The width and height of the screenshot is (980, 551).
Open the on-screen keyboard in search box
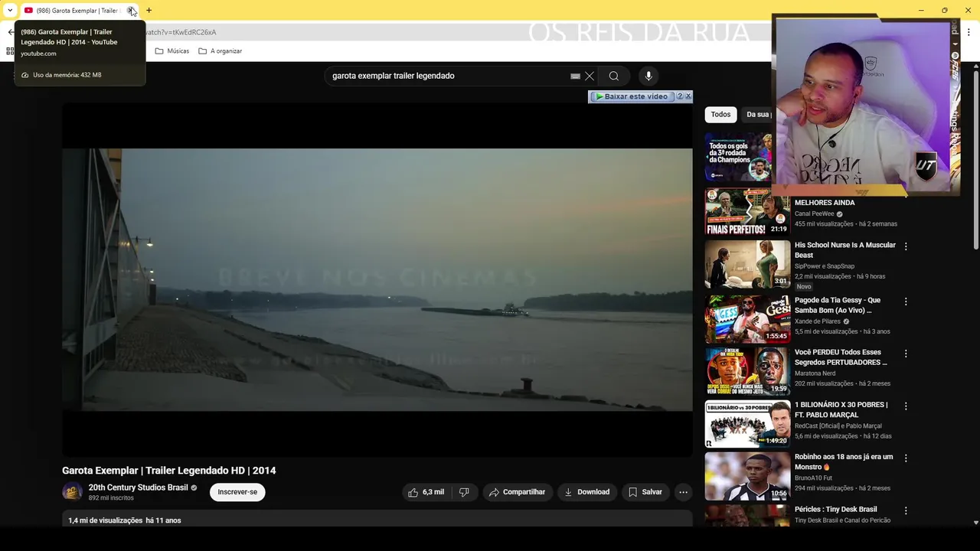point(575,76)
